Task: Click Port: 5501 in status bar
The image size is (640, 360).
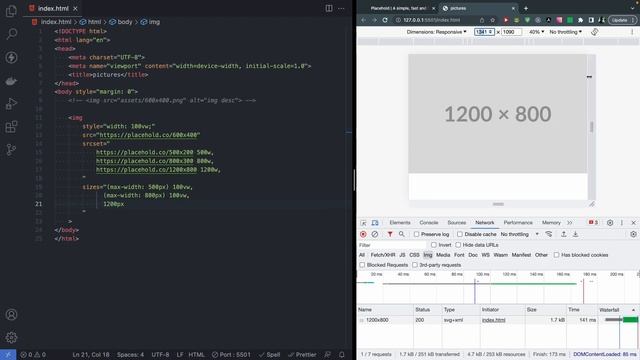Action: pos(231,355)
